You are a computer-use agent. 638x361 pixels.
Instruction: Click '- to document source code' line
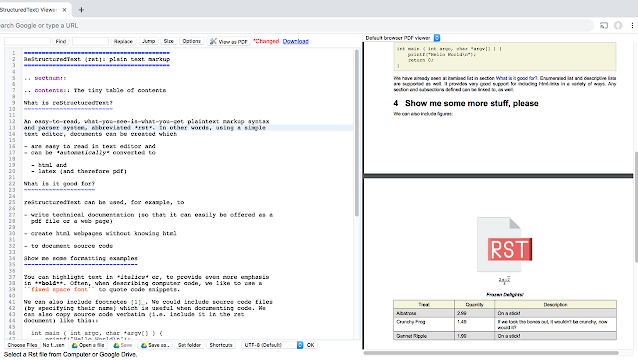coord(68,246)
